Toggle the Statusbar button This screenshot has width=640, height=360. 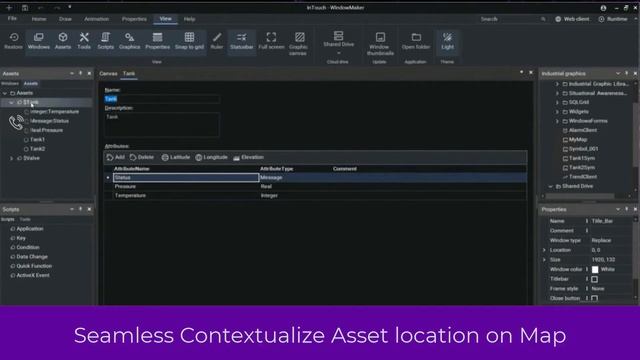[242, 41]
